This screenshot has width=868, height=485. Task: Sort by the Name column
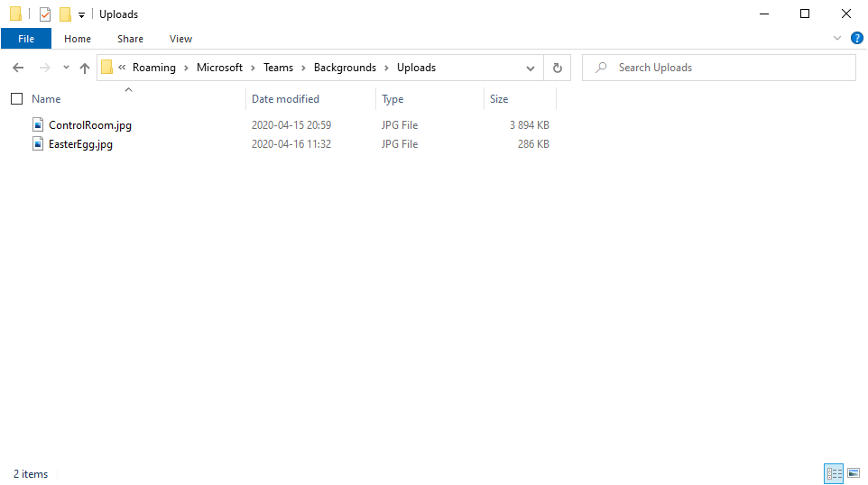click(x=46, y=99)
